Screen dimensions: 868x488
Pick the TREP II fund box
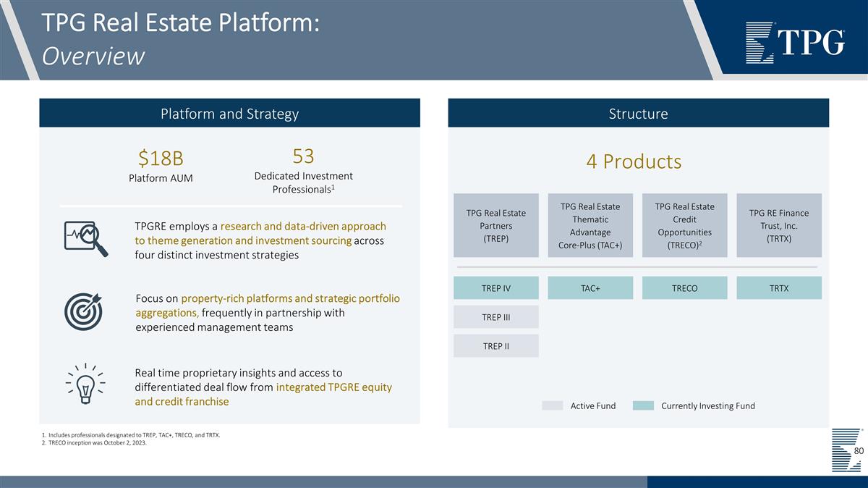point(496,345)
